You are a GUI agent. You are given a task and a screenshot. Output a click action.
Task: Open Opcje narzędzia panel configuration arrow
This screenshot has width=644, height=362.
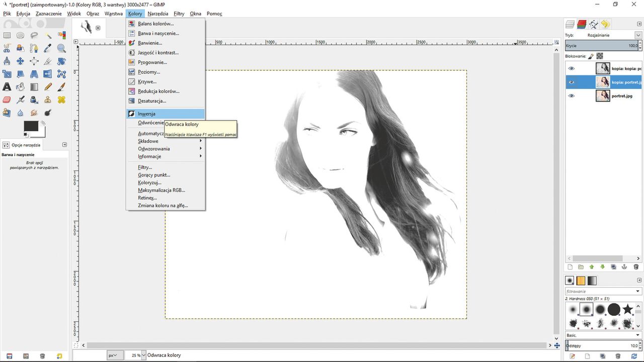coord(64,145)
